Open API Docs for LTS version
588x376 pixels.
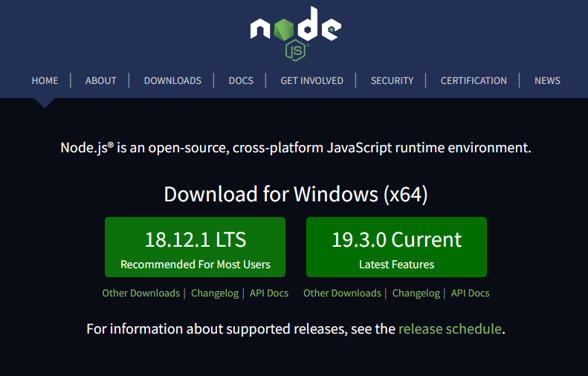(269, 294)
